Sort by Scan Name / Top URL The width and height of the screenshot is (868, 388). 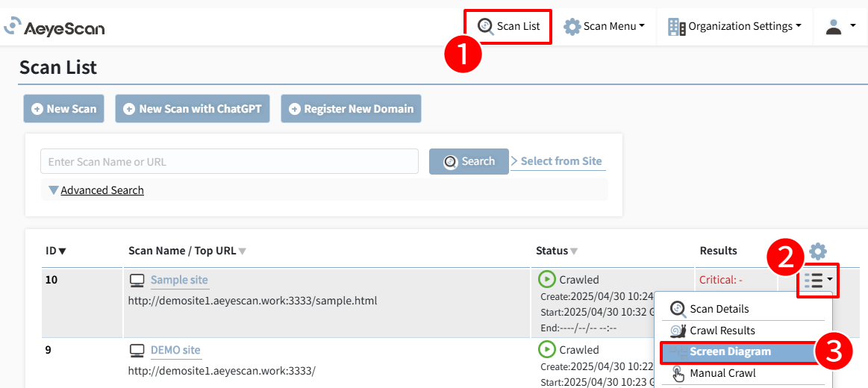pyautogui.click(x=187, y=251)
